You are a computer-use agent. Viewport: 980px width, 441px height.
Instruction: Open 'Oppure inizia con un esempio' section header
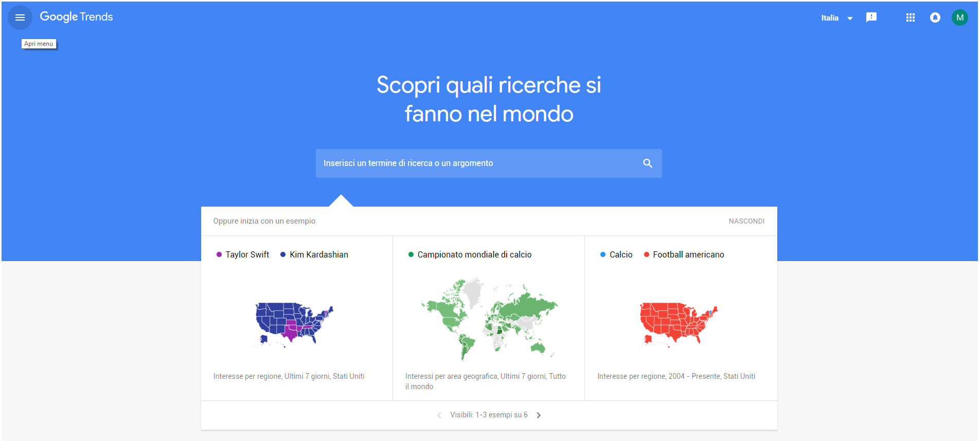coord(264,220)
